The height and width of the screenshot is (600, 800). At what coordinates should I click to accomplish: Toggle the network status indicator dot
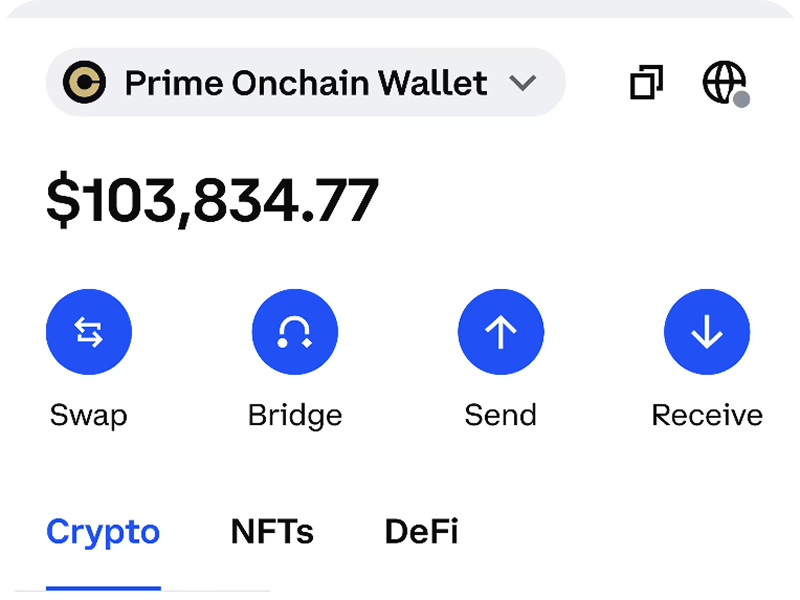click(x=743, y=99)
